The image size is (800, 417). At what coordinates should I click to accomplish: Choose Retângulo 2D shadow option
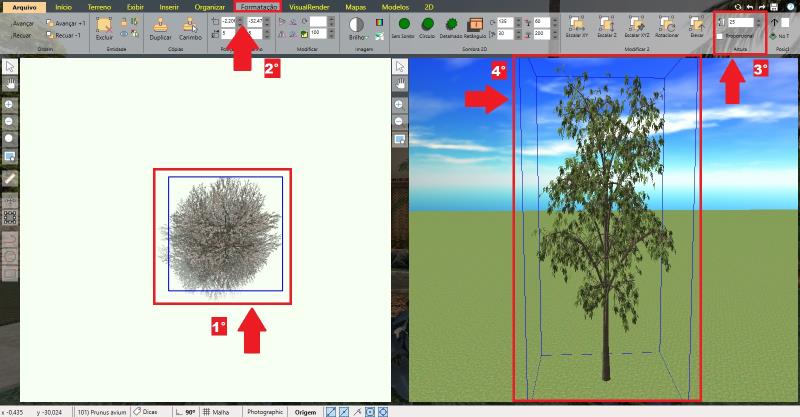475,24
